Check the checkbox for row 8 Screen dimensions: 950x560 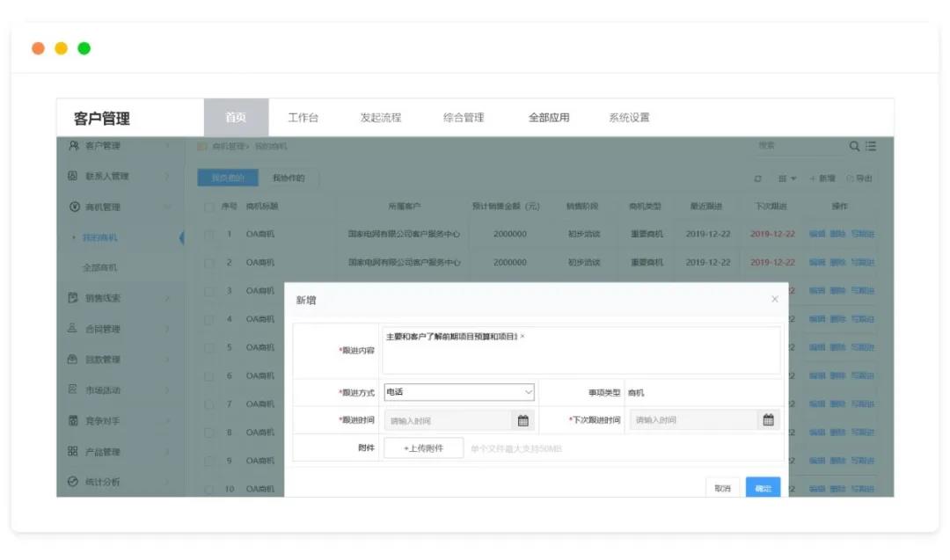(x=209, y=433)
